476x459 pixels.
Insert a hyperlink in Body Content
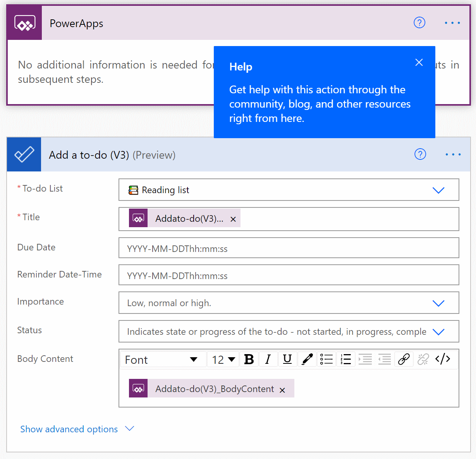coord(404,359)
